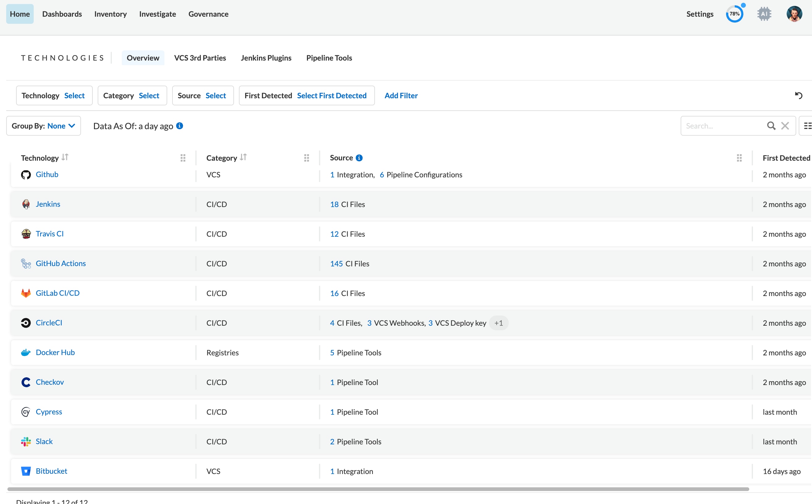Toggle sorting on the Technology column
812x504 pixels.
coord(65,157)
